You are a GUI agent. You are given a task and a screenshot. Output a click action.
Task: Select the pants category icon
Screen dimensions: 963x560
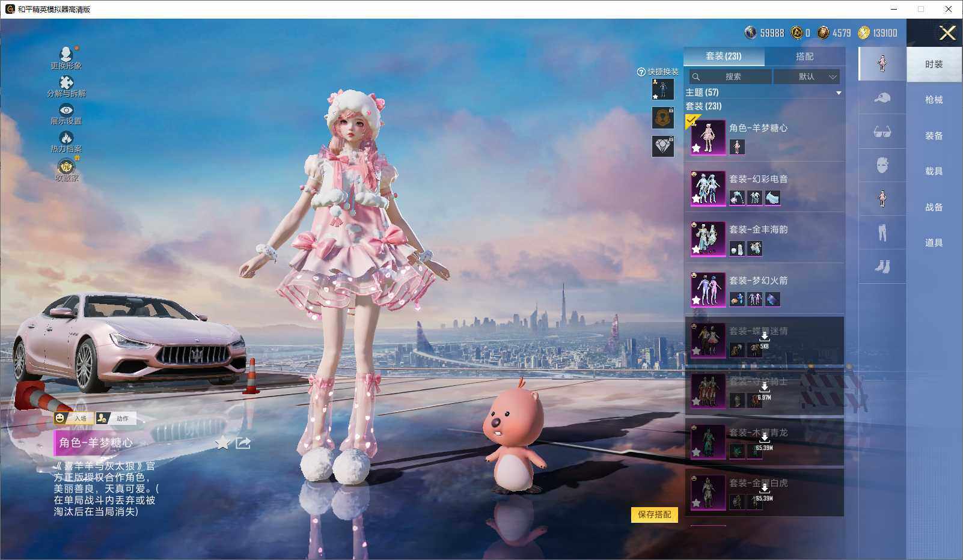[x=882, y=233]
